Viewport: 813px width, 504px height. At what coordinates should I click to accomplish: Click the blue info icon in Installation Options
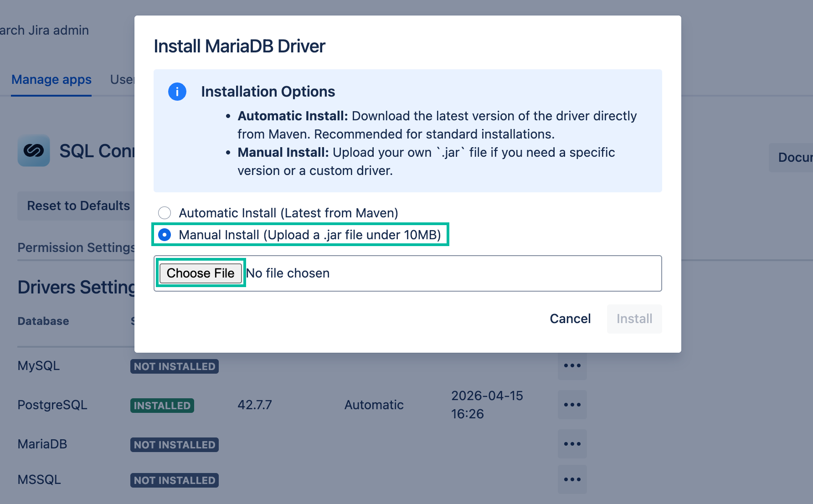pyautogui.click(x=177, y=92)
